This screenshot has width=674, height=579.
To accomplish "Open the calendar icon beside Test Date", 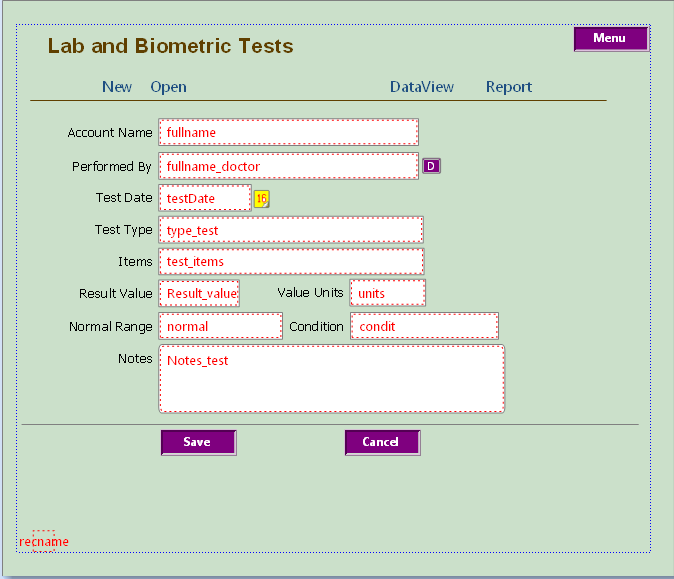I will (261, 199).
